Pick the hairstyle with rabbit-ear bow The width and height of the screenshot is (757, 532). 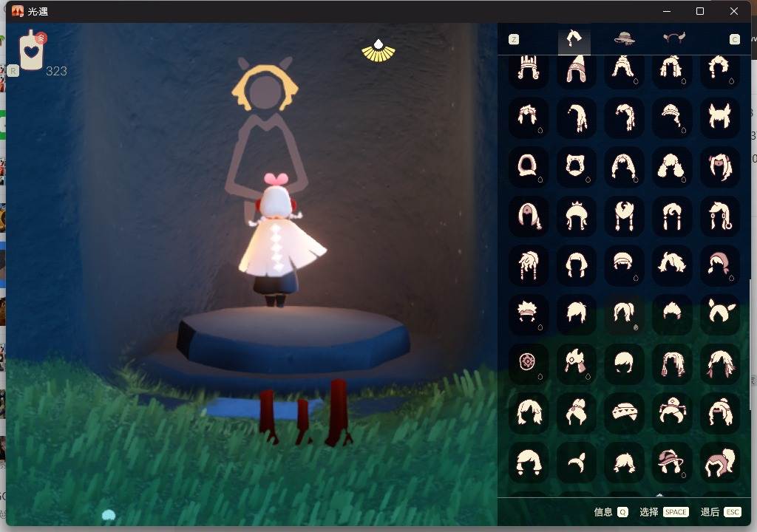pyautogui.click(x=719, y=313)
